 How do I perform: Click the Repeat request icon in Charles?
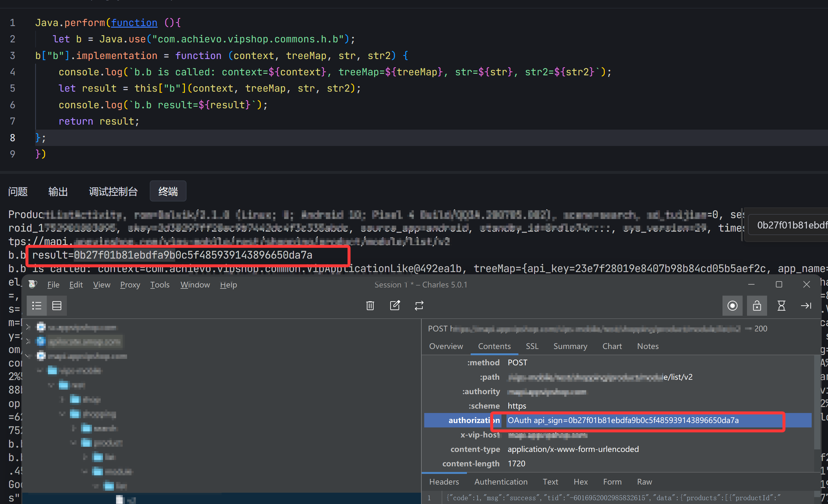coord(419,306)
